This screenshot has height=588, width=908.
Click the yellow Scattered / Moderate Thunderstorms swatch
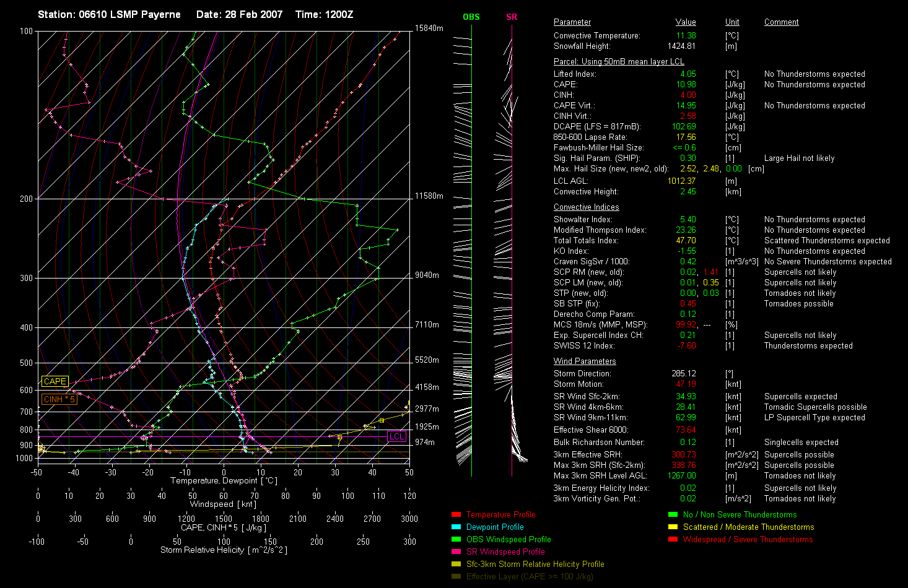pos(673,527)
